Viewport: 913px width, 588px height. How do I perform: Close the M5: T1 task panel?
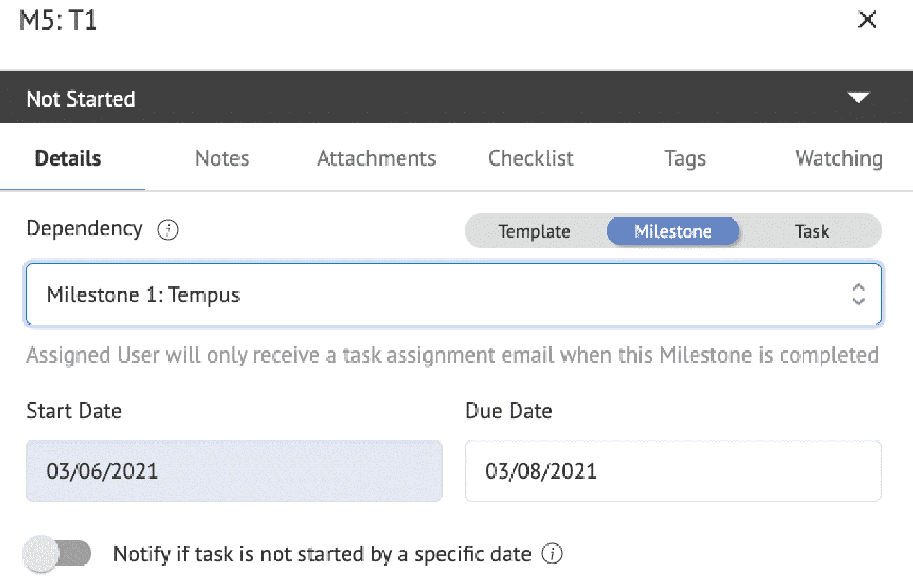click(867, 20)
